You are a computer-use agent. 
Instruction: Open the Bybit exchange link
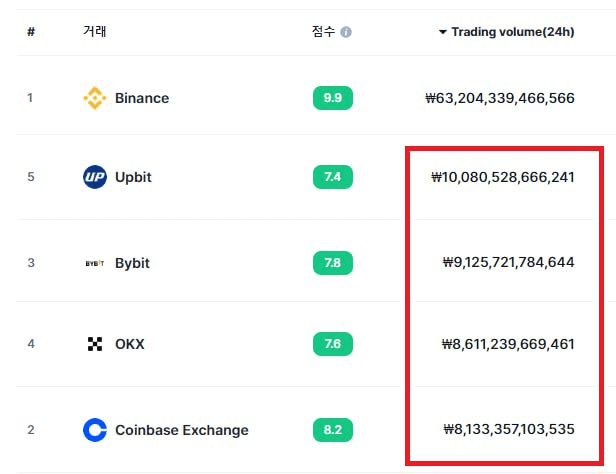[x=132, y=263]
